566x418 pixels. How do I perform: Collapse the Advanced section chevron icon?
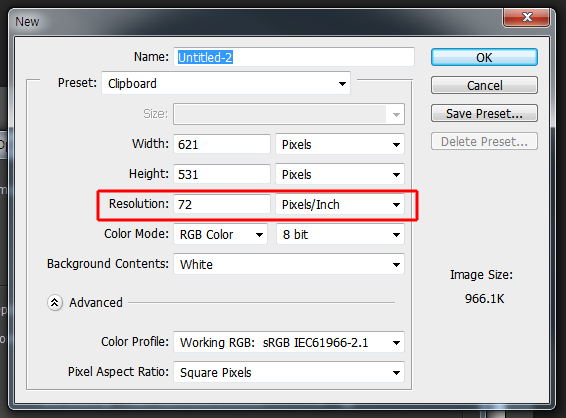(x=55, y=302)
